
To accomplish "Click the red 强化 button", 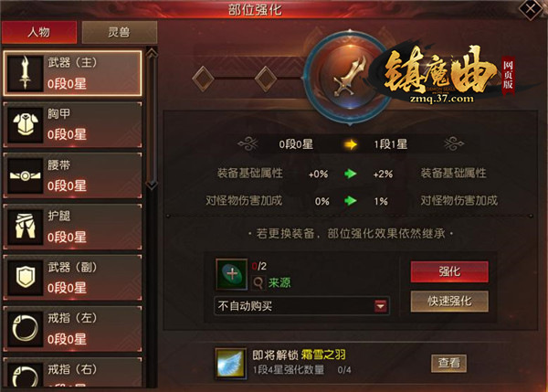I will (449, 271).
